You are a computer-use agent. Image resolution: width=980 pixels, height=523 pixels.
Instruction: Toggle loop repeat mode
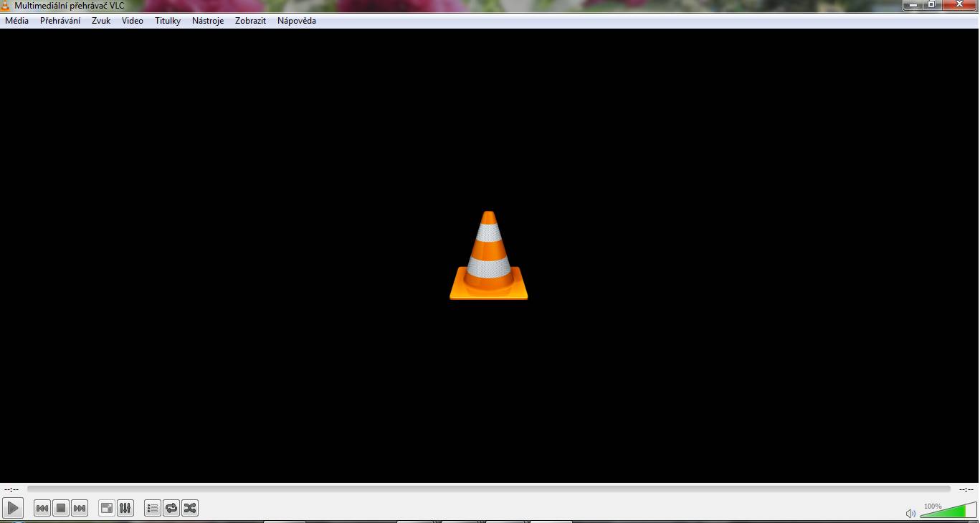click(171, 508)
